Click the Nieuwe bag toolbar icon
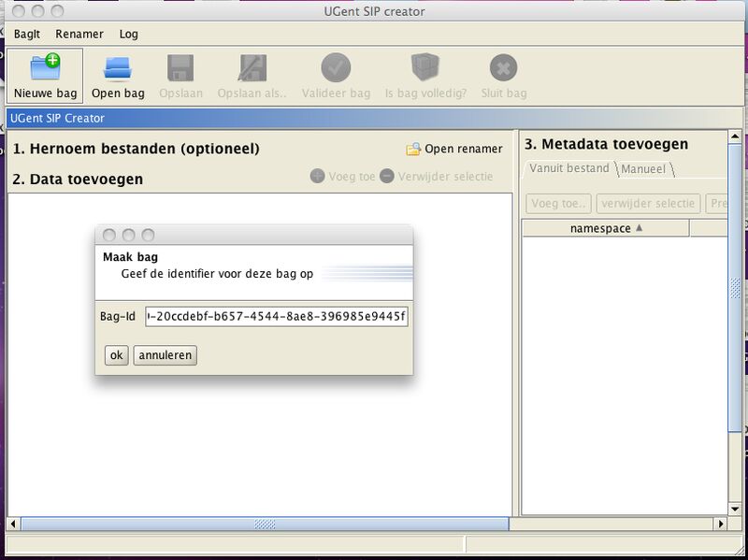748x560 pixels. (x=45, y=68)
